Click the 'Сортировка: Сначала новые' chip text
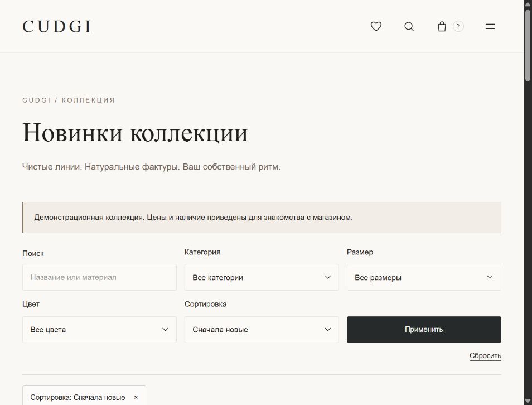The image size is (532, 405). (78, 397)
